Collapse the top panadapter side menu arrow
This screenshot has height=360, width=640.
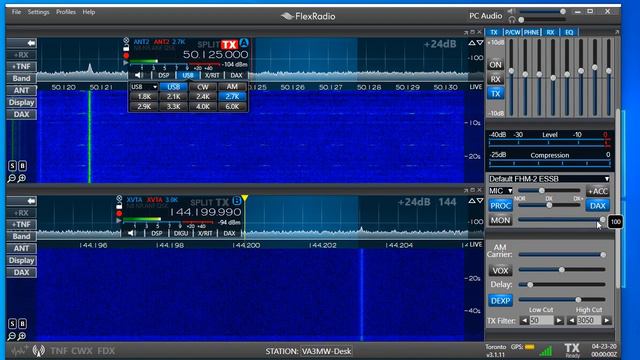[22, 43]
